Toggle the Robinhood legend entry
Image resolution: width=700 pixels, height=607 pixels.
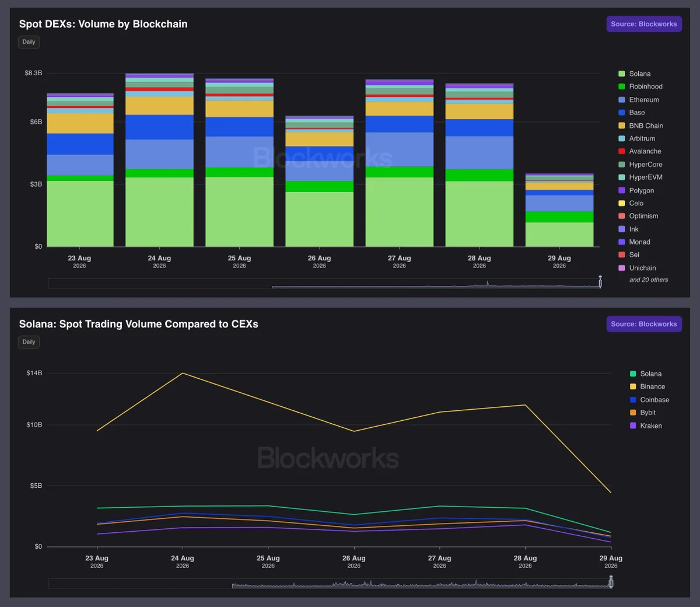pos(640,86)
